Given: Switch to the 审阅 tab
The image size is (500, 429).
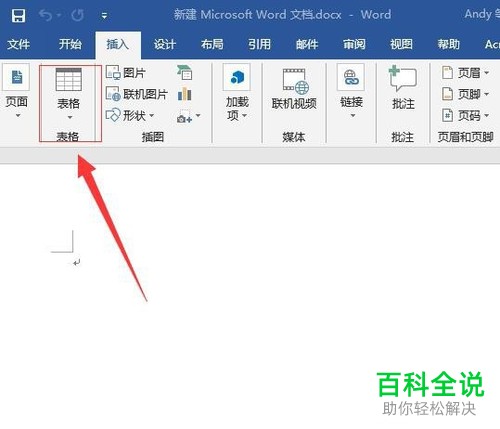Looking at the screenshot, I should click(x=354, y=44).
